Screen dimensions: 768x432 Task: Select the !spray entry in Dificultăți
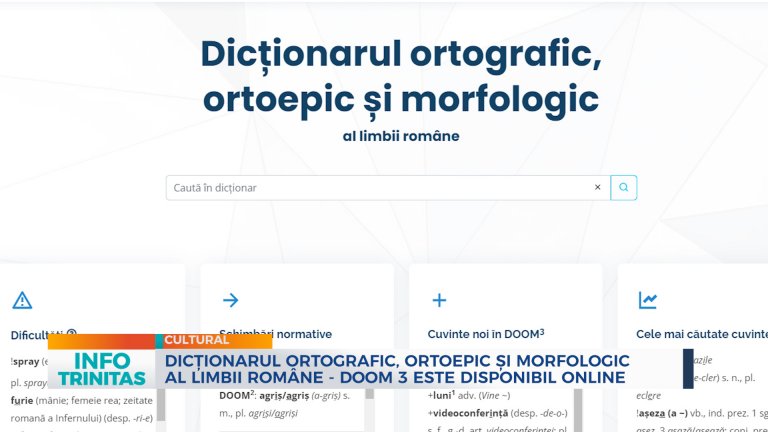(x=24, y=362)
